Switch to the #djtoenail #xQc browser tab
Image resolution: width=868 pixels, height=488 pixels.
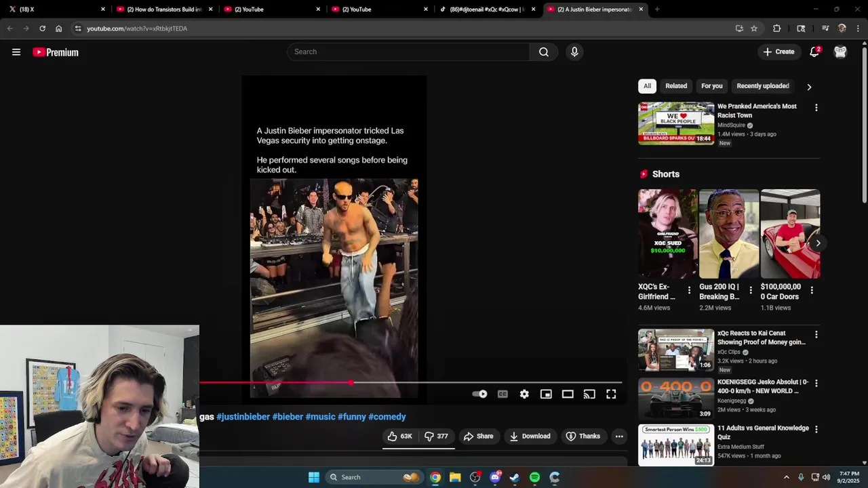(487, 9)
